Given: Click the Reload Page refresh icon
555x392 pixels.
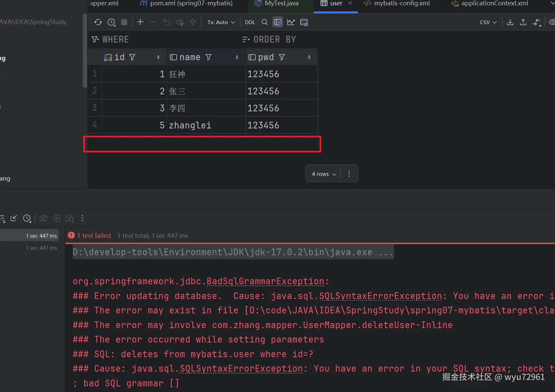Looking at the screenshot, I should coord(98,22).
